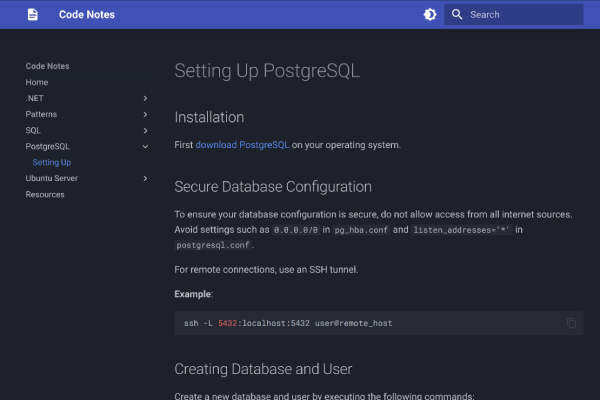Open the Resources sidebar item

coord(45,194)
